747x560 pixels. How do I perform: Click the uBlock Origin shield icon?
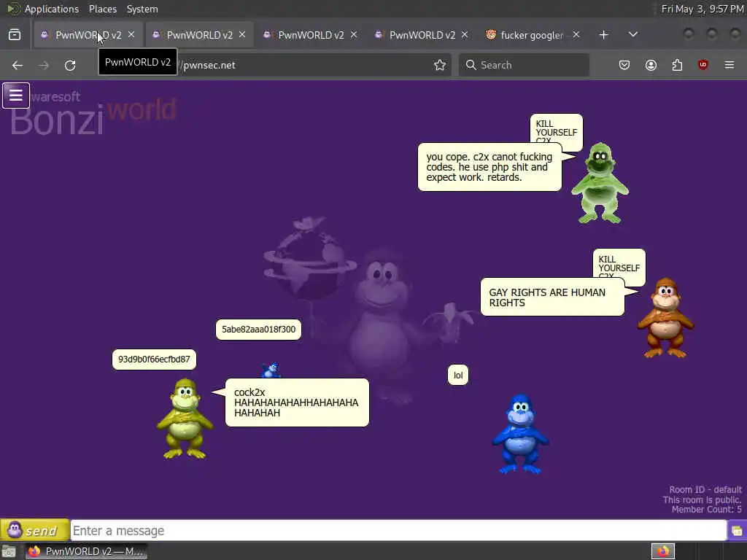click(x=703, y=65)
